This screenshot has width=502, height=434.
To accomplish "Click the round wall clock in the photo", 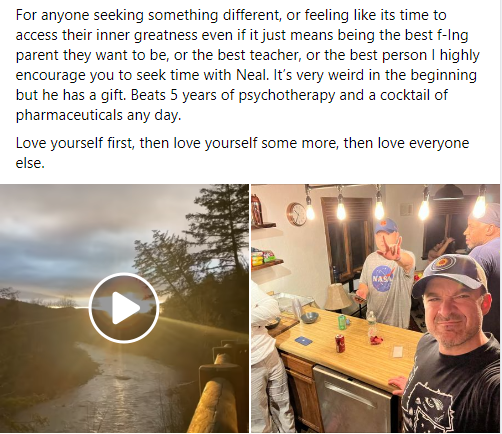I will point(296,214).
